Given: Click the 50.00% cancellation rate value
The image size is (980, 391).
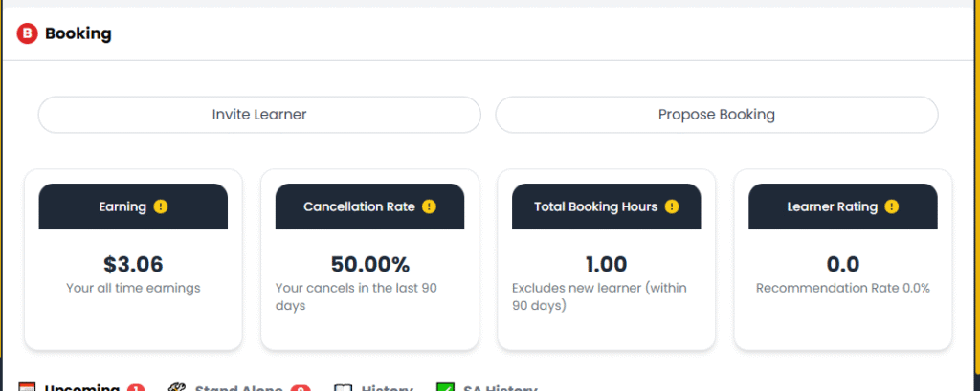Looking at the screenshot, I should [369, 264].
